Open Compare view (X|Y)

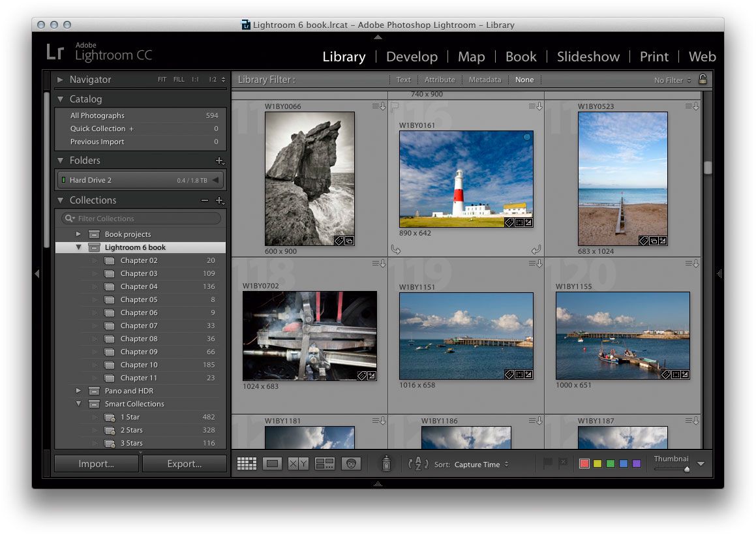tap(298, 464)
